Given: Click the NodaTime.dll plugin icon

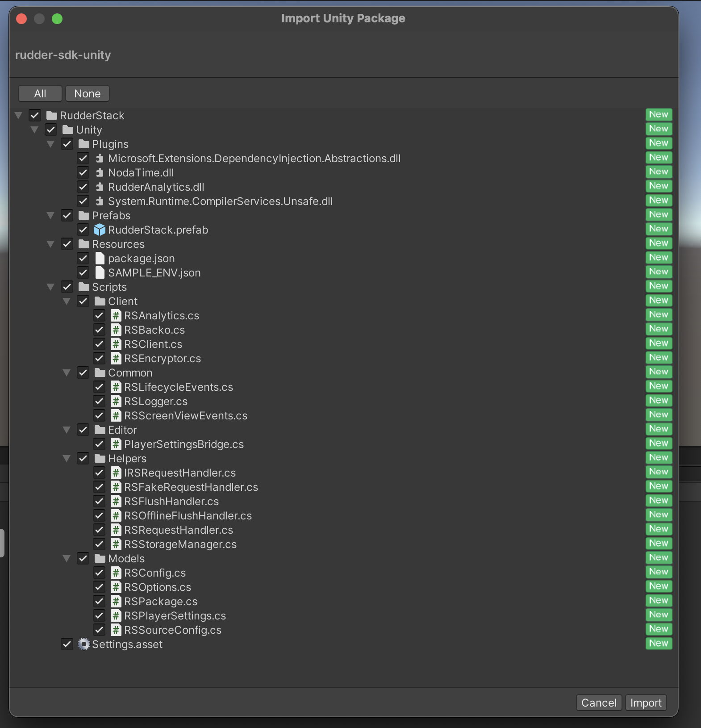Looking at the screenshot, I should (100, 173).
